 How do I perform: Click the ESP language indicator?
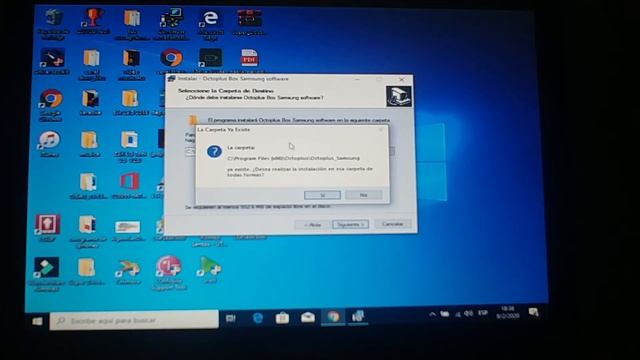click(x=483, y=313)
